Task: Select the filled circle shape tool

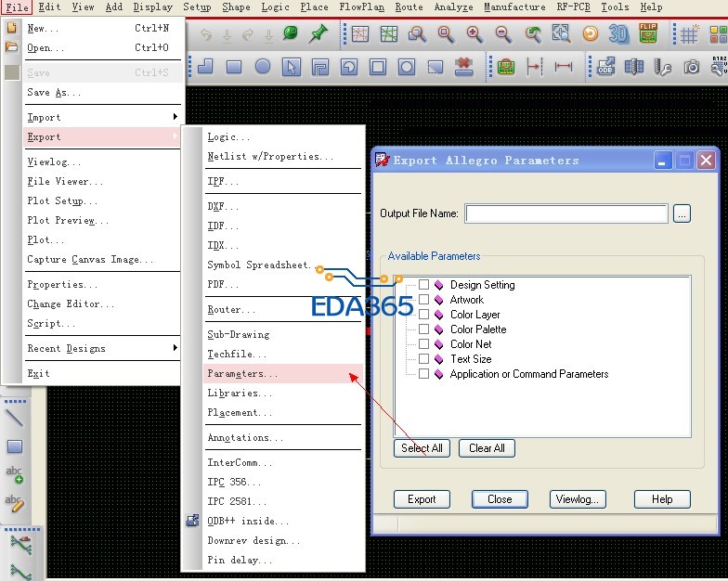Action: (x=263, y=67)
